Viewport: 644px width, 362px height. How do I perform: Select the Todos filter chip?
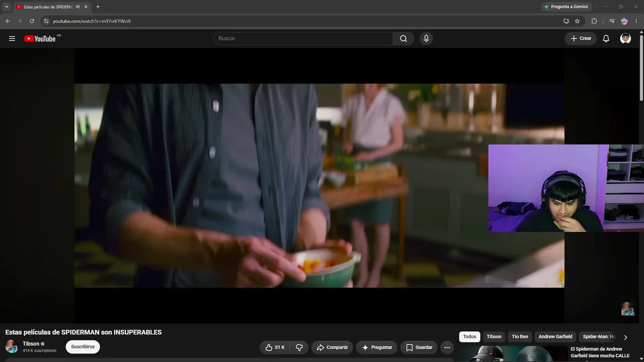coord(469,337)
